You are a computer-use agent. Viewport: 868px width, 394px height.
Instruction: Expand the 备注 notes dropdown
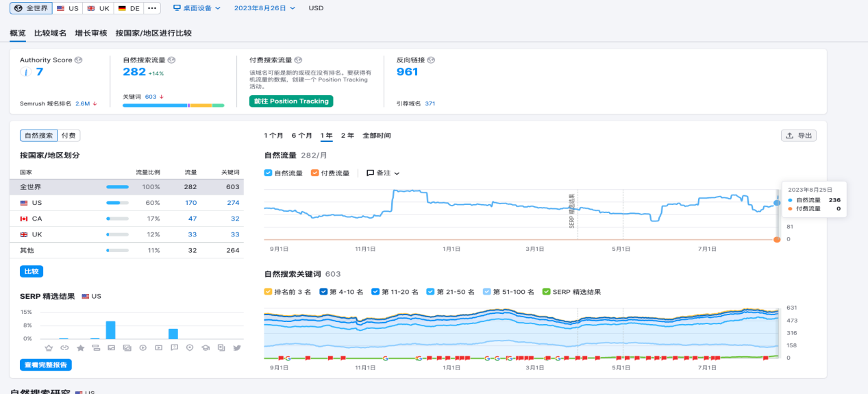383,173
